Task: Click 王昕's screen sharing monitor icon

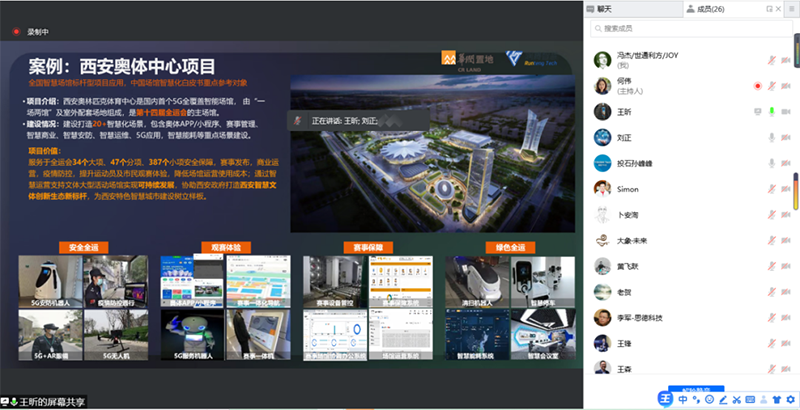Action: coord(758,112)
